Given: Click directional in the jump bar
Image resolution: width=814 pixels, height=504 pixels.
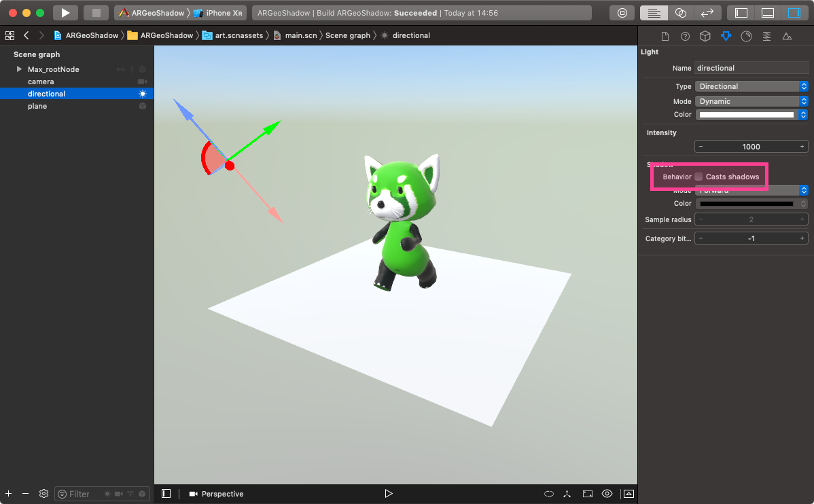Looking at the screenshot, I should point(406,35).
